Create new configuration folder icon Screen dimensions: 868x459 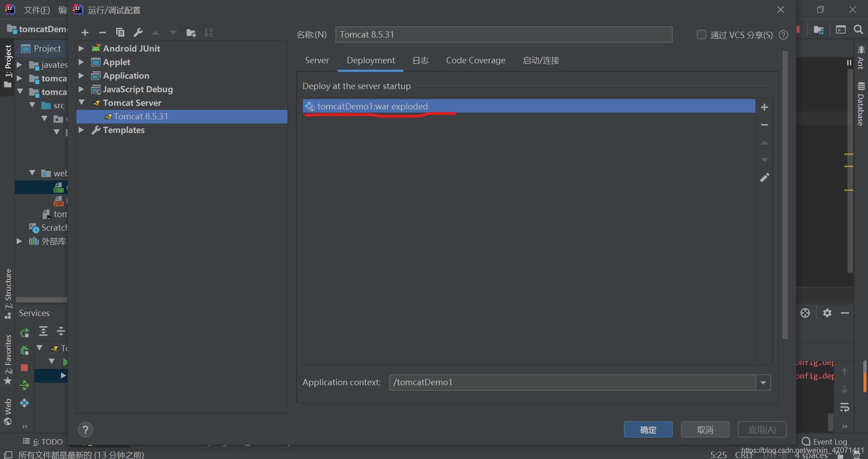click(x=191, y=33)
